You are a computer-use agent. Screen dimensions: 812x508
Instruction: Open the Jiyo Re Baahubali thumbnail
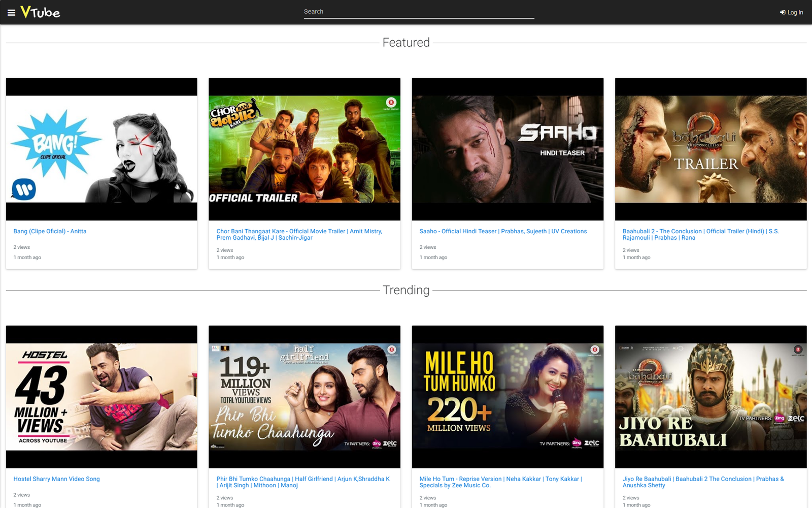pyautogui.click(x=710, y=397)
